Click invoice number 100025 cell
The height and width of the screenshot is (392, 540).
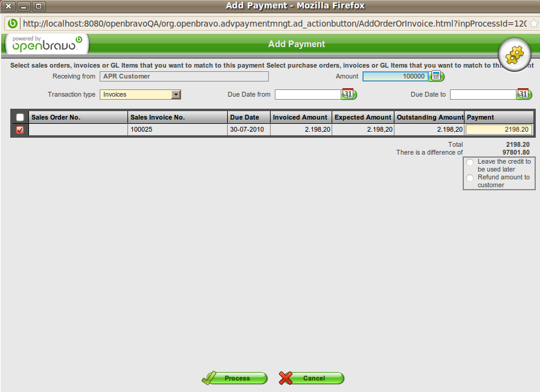tap(178, 129)
